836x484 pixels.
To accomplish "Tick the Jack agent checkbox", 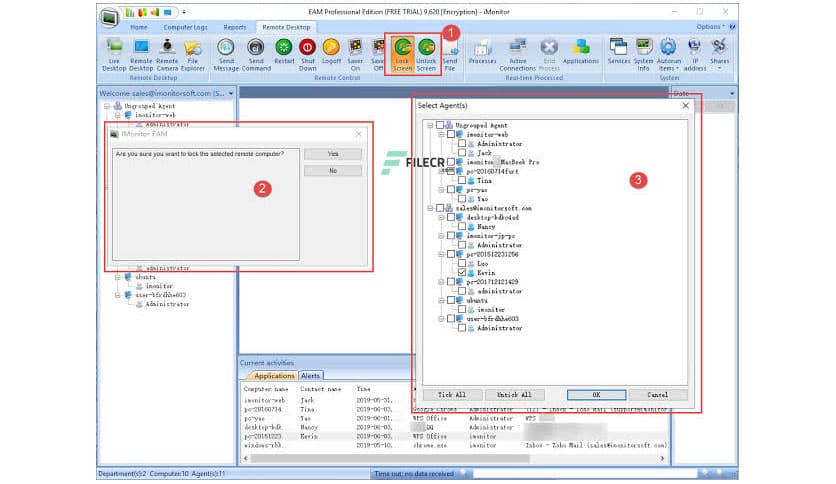I will 462,153.
